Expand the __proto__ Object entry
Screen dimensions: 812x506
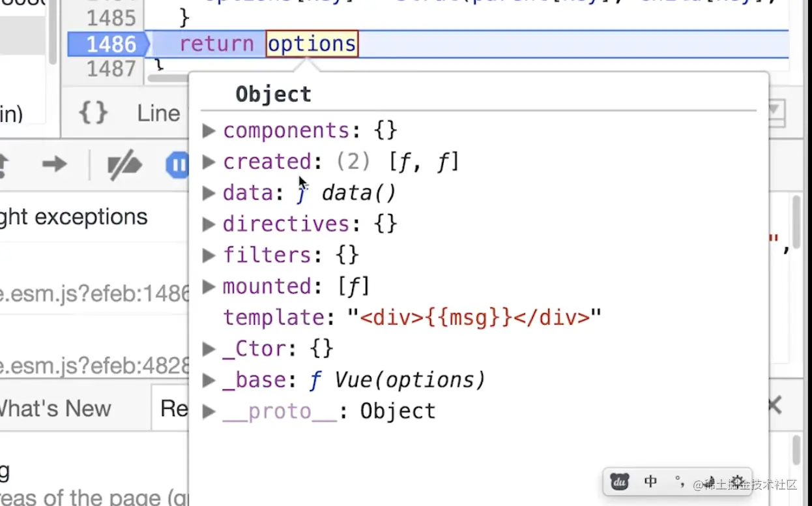tap(209, 411)
